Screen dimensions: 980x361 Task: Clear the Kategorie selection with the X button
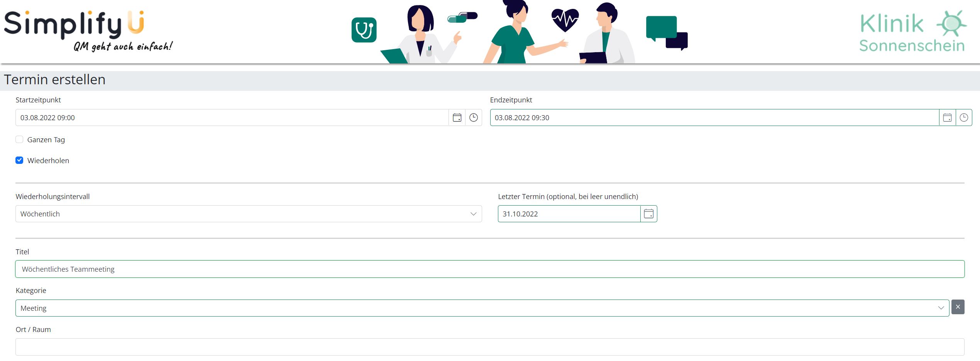[958, 307]
